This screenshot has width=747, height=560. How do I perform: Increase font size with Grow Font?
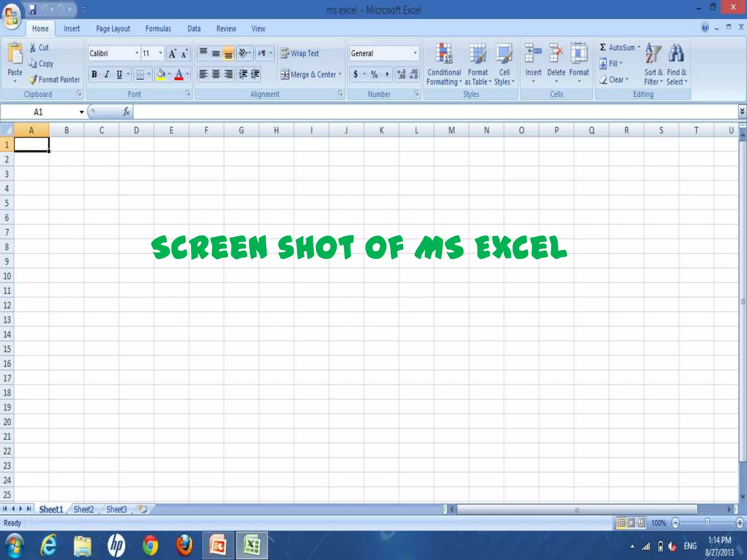(x=172, y=54)
